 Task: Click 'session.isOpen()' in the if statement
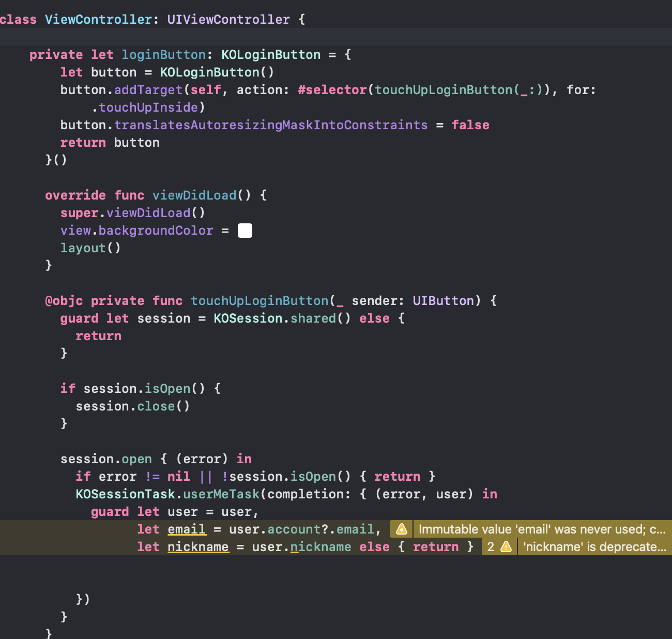[x=144, y=389]
